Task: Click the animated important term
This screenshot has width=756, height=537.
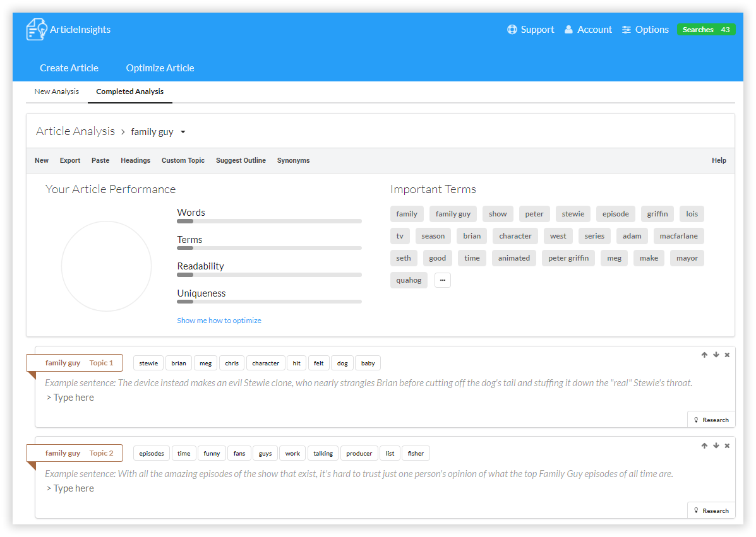Action: click(x=514, y=258)
